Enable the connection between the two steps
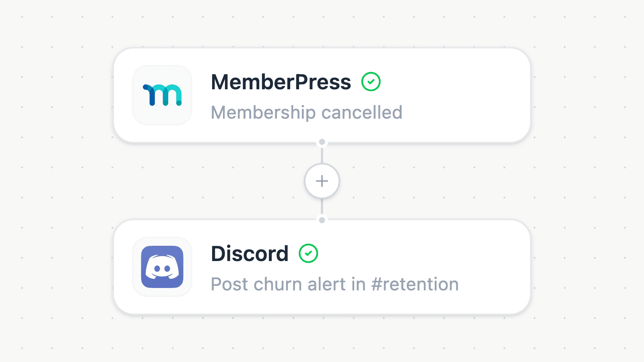 point(322,181)
